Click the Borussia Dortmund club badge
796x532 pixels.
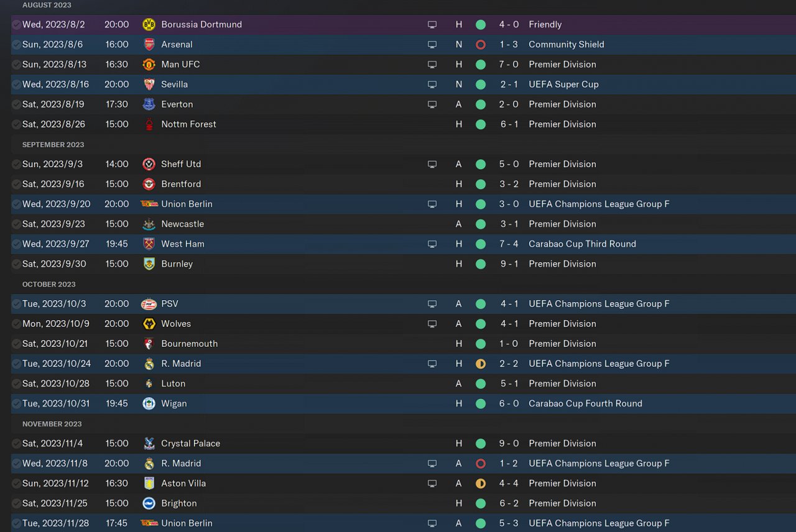click(x=149, y=25)
